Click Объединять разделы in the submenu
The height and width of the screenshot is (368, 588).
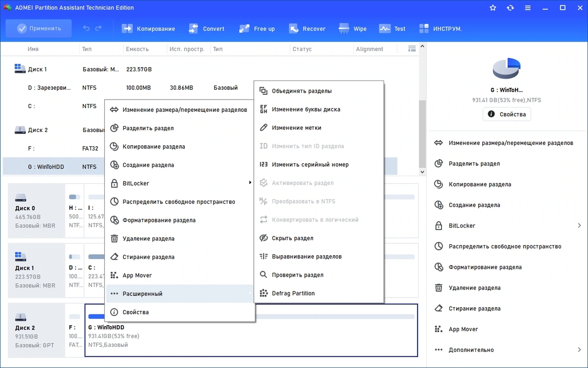(318, 91)
